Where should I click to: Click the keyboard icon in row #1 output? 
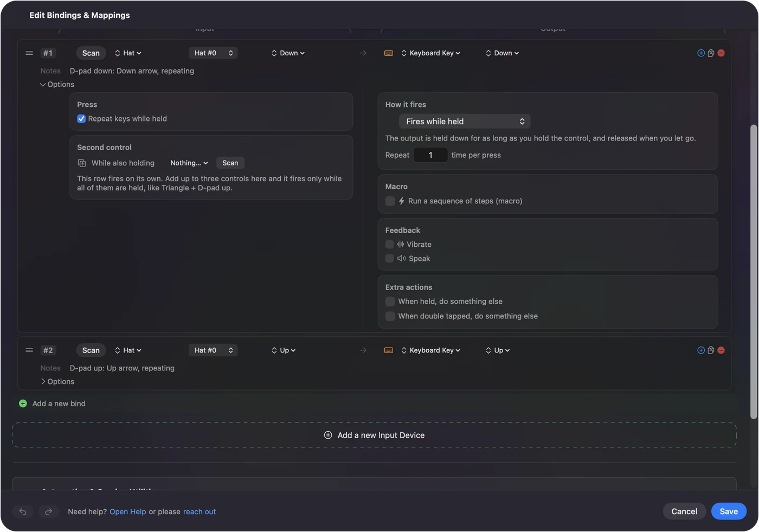389,53
